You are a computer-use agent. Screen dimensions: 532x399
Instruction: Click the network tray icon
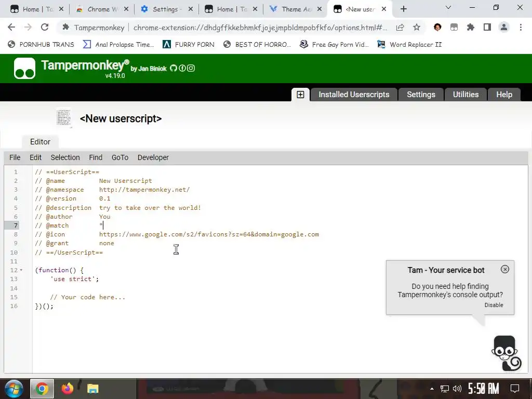coord(445,389)
